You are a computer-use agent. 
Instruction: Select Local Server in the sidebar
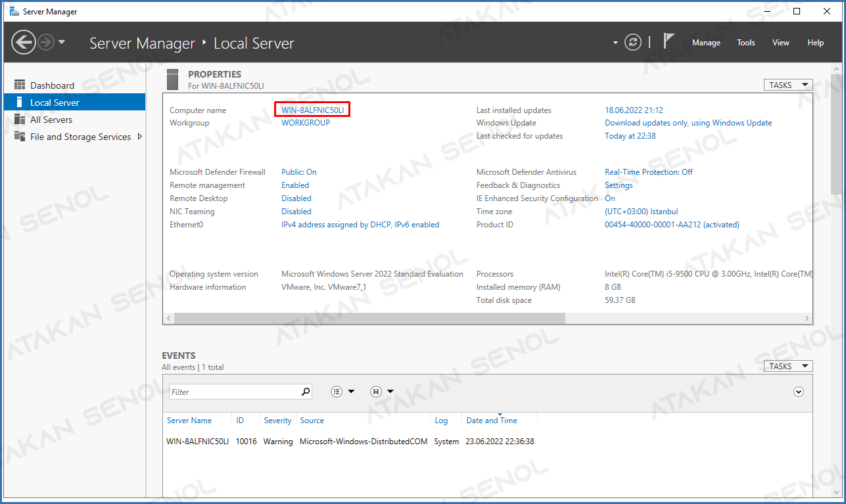(x=74, y=103)
